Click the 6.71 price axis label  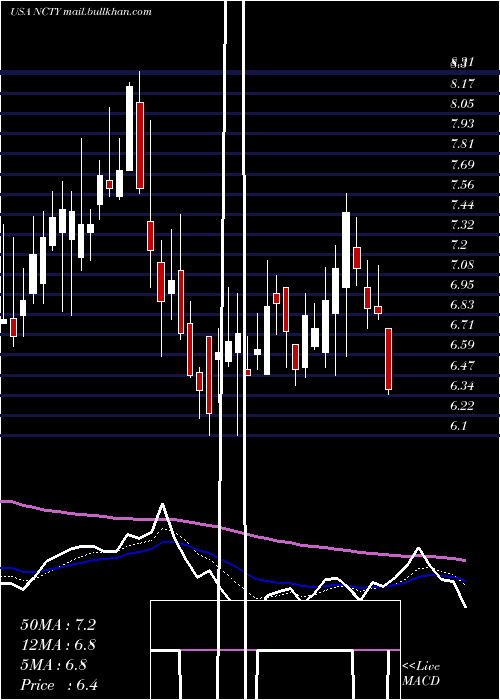(x=462, y=325)
